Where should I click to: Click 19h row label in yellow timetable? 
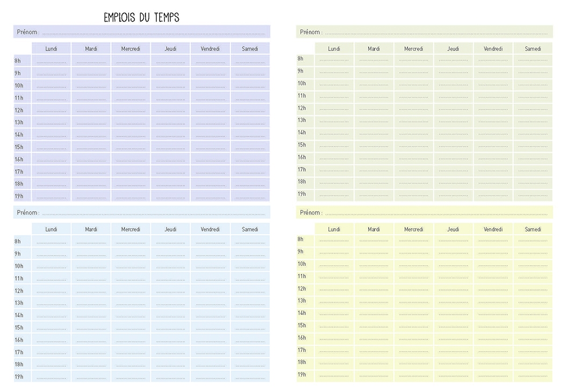click(302, 375)
